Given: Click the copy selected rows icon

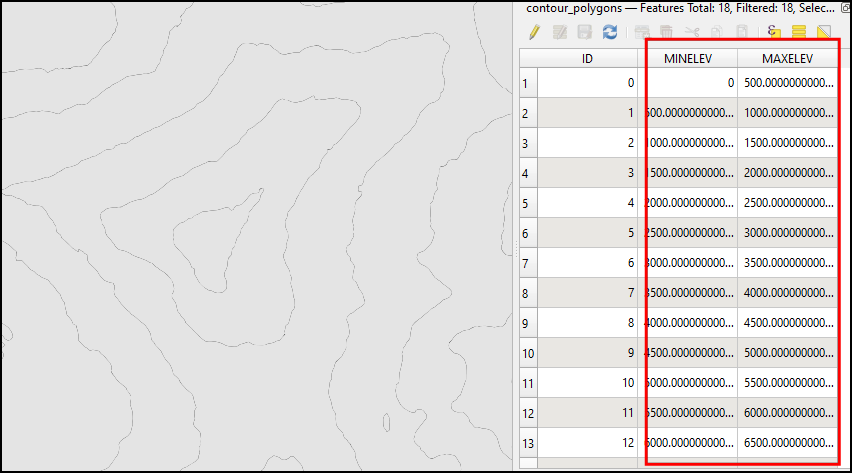Looking at the screenshot, I should click(x=717, y=32).
